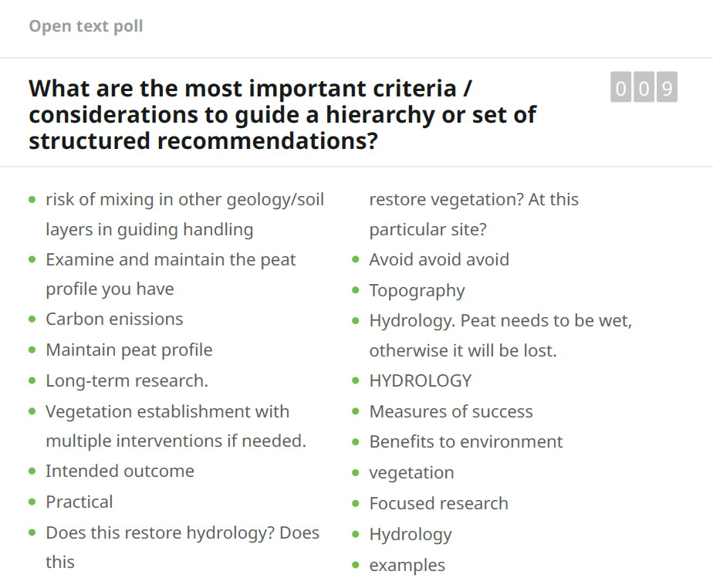713x588 pixels.
Task: Select the 'Measures of success' response
Action: [x=451, y=411]
